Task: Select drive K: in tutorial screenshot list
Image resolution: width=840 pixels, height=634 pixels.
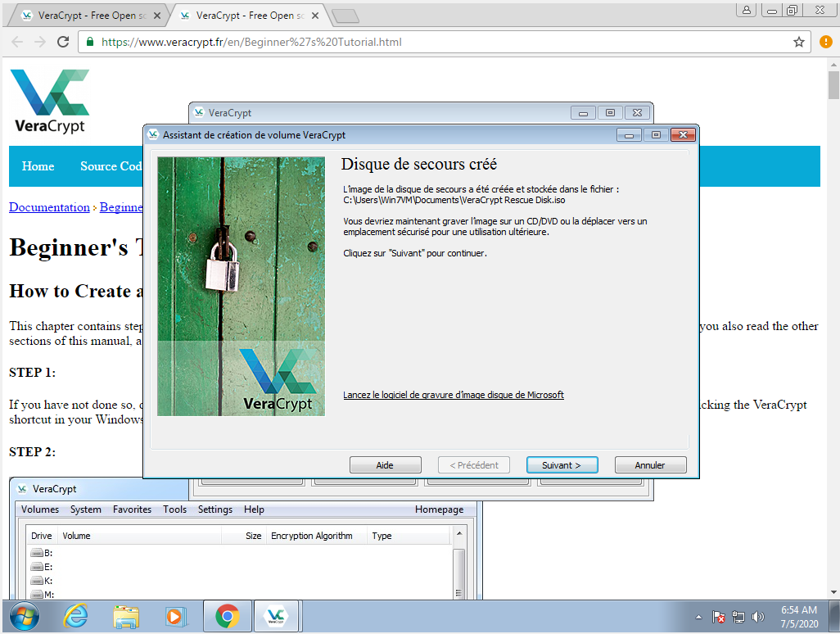Action: point(42,581)
